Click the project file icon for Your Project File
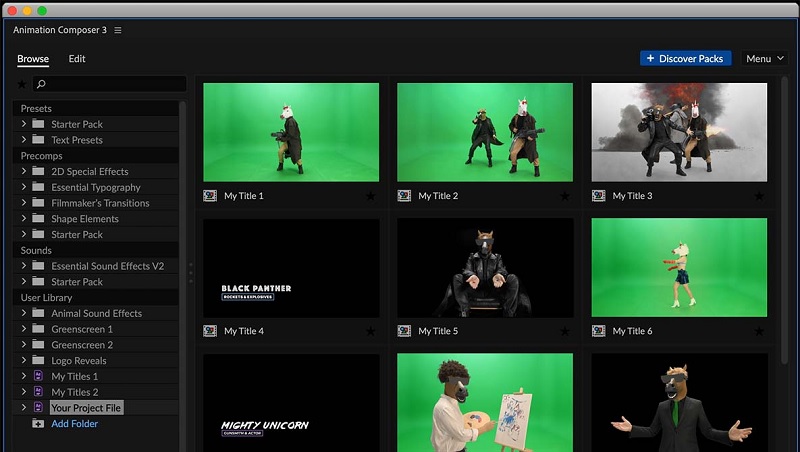800x452 pixels. (x=38, y=407)
